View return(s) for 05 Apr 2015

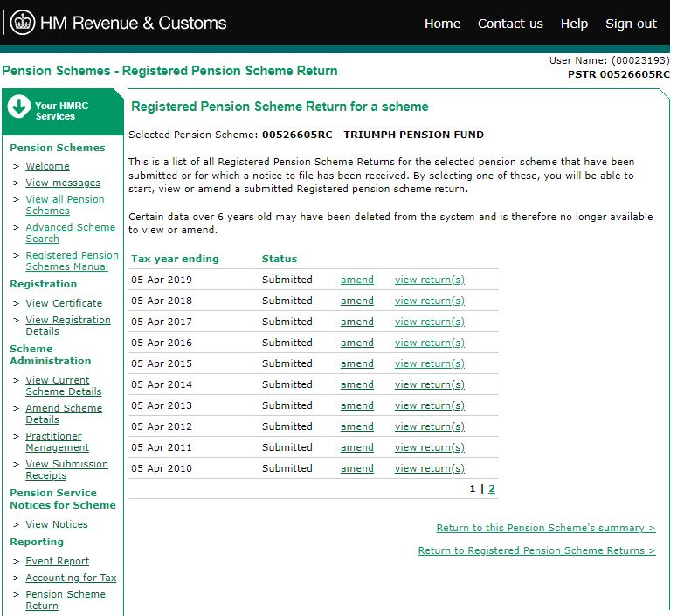(430, 363)
